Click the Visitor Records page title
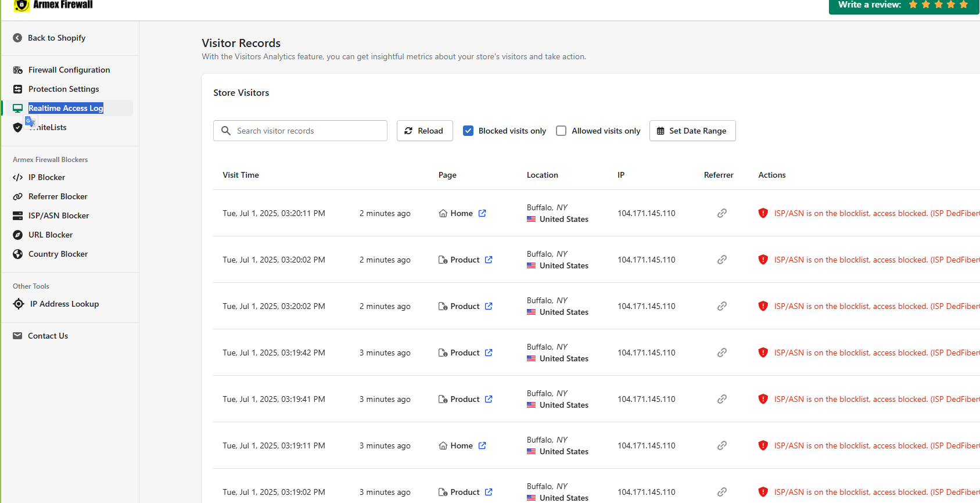The image size is (980, 503). (x=241, y=43)
